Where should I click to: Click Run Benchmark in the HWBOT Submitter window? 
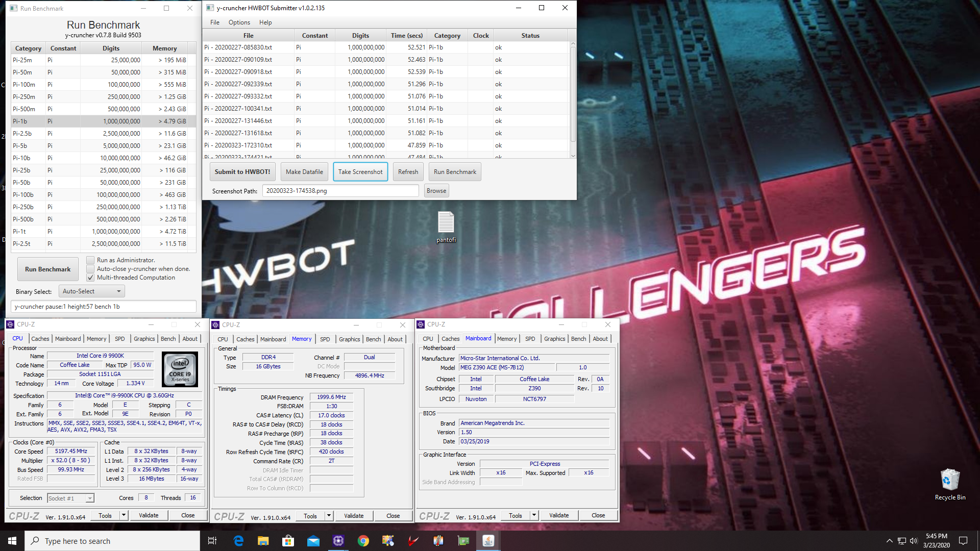pyautogui.click(x=455, y=172)
